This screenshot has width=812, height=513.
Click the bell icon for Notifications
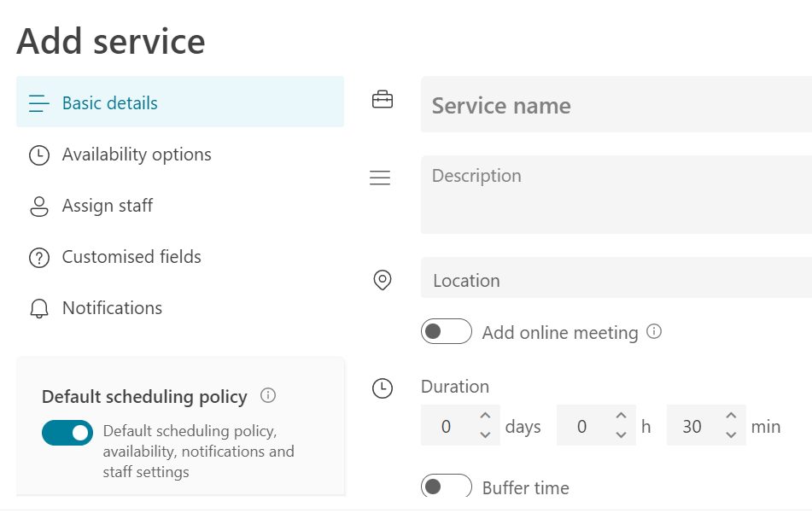[39, 308]
